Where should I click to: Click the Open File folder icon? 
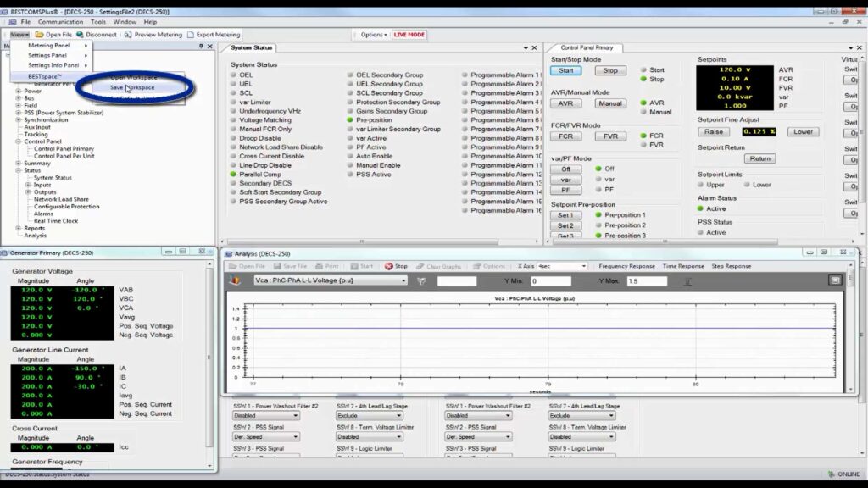[39, 35]
